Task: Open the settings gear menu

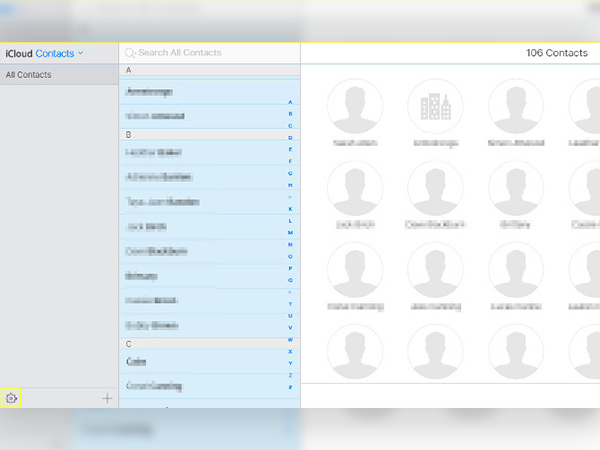Action: (x=11, y=398)
